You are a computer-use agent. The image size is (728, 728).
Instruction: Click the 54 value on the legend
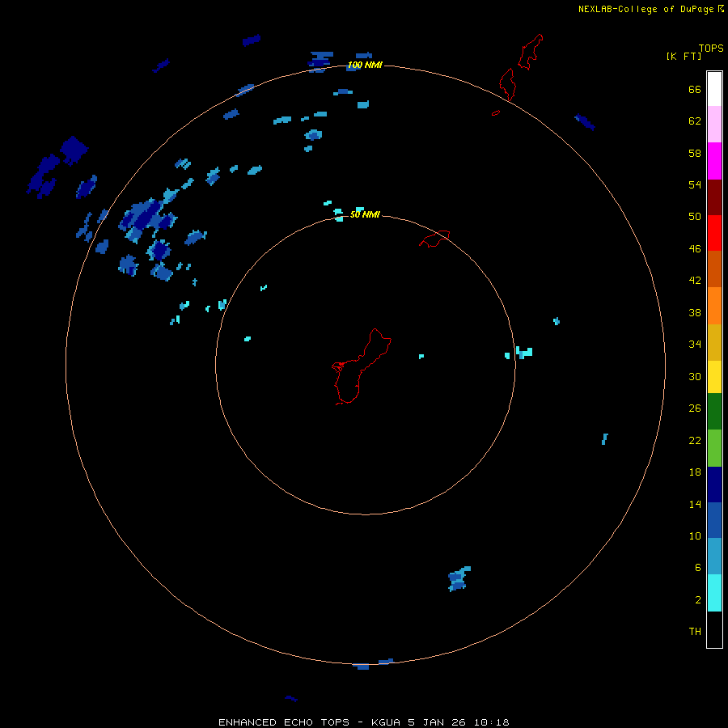point(694,184)
